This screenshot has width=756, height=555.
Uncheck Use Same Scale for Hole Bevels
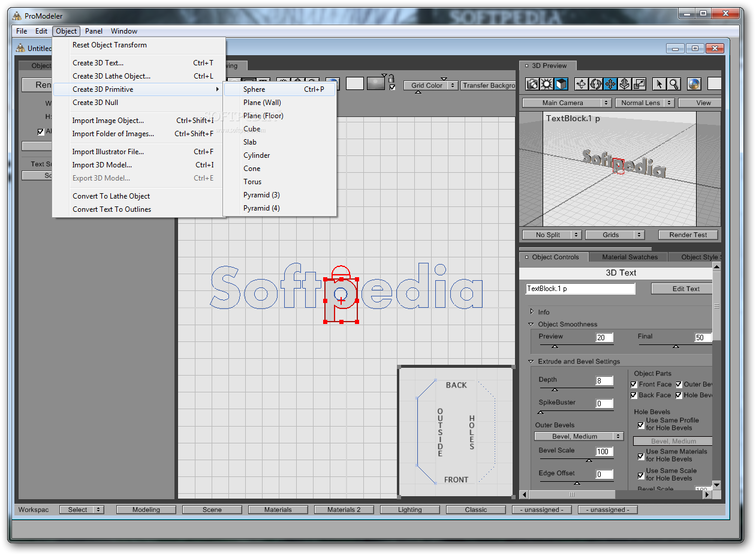[641, 475]
